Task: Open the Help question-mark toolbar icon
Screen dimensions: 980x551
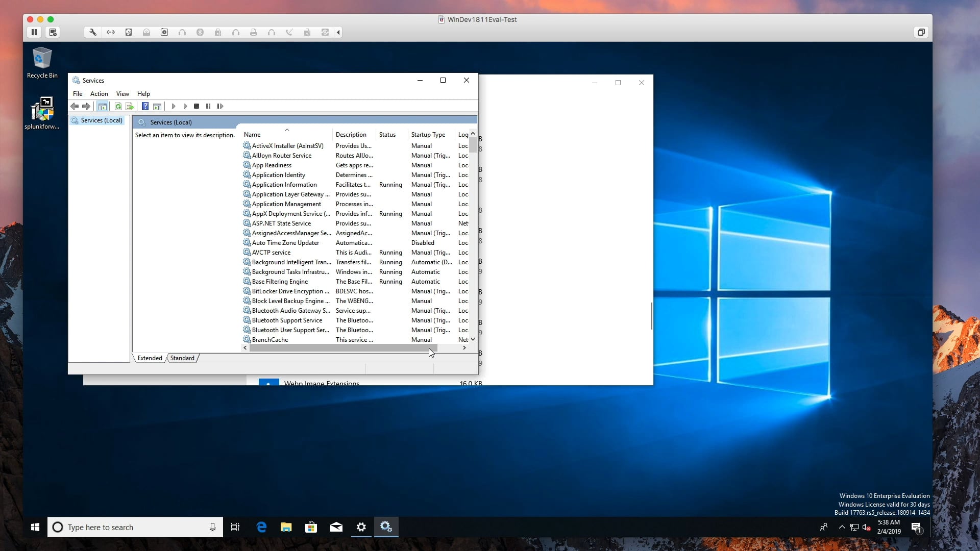Action: point(145,106)
